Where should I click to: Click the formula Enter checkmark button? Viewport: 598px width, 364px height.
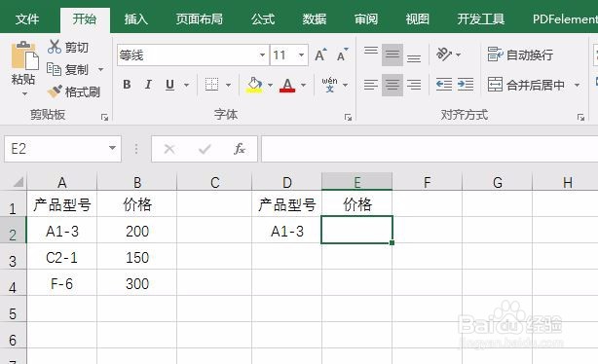[205, 149]
